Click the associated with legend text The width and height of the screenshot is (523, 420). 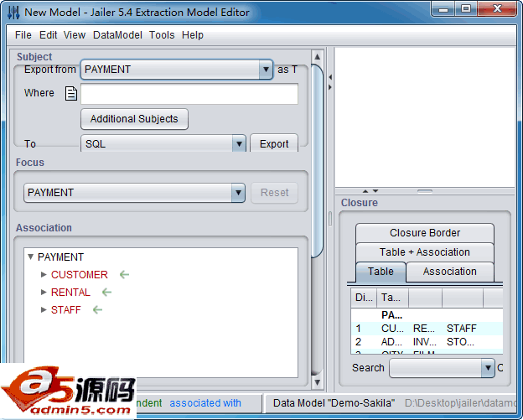(x=205, y=403)
